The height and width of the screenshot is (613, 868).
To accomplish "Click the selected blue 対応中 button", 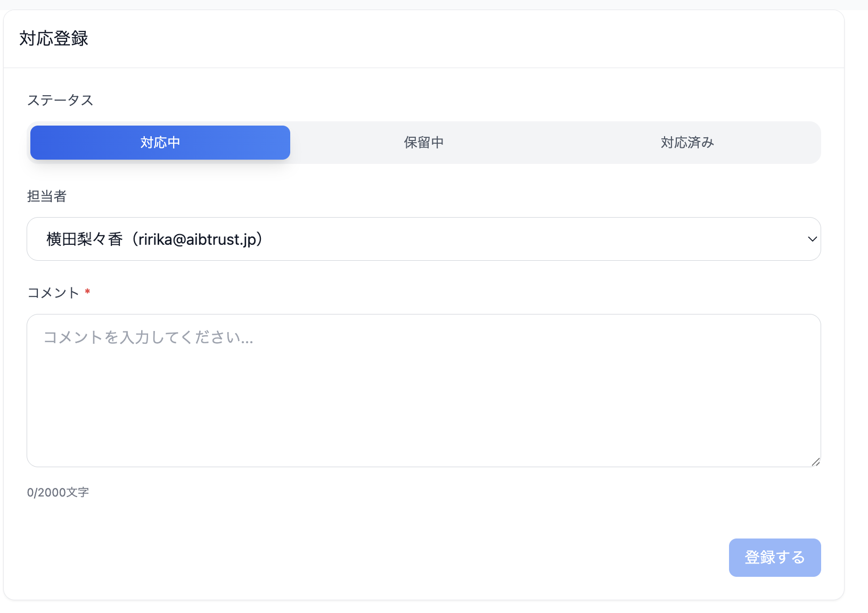I will pyautogui.click(x=160, y=142).
